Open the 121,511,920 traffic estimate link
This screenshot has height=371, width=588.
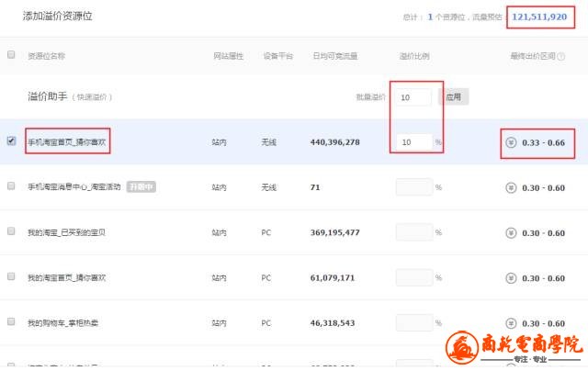(x=539, y=17)
